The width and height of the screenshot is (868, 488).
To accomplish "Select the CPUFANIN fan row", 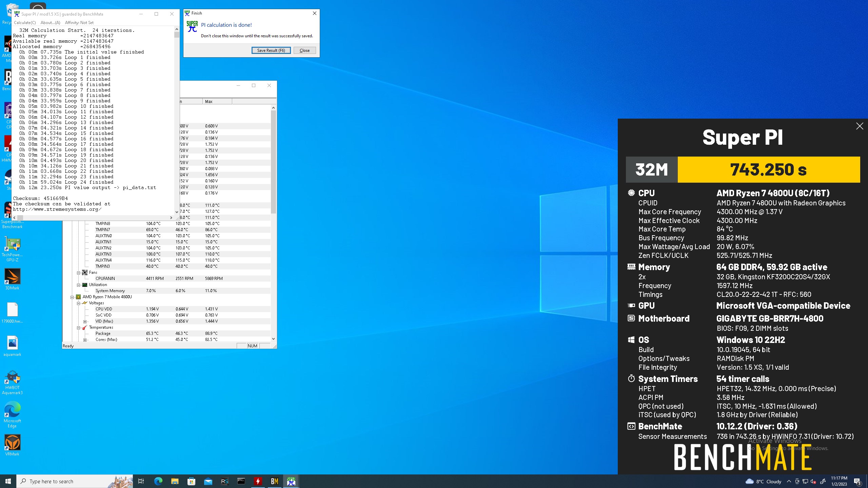I will click(166, 279).
